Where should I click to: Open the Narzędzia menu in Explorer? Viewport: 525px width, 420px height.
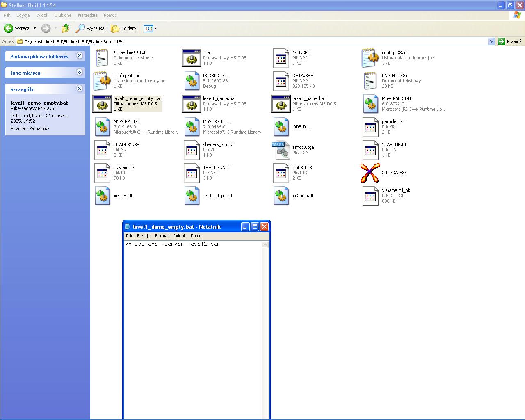click(87, 15)
